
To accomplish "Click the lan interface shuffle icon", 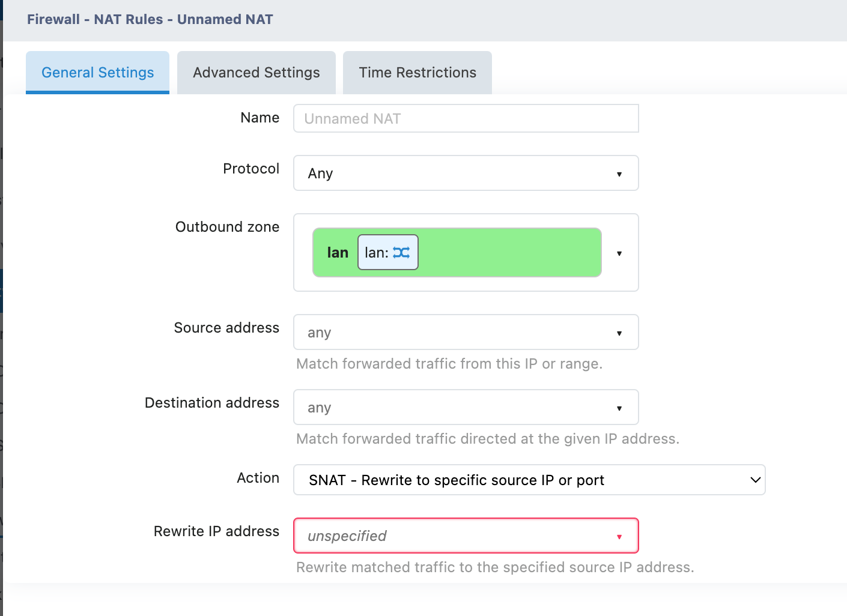I will [x=401, y=253].
